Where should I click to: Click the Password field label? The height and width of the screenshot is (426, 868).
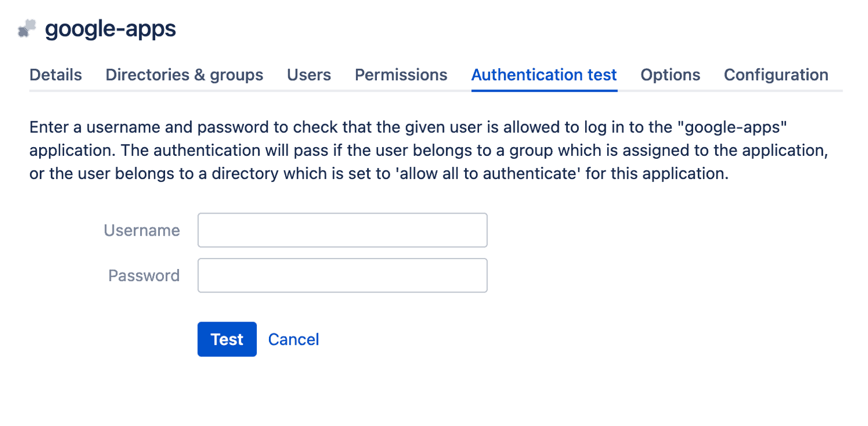click(144, 276)
